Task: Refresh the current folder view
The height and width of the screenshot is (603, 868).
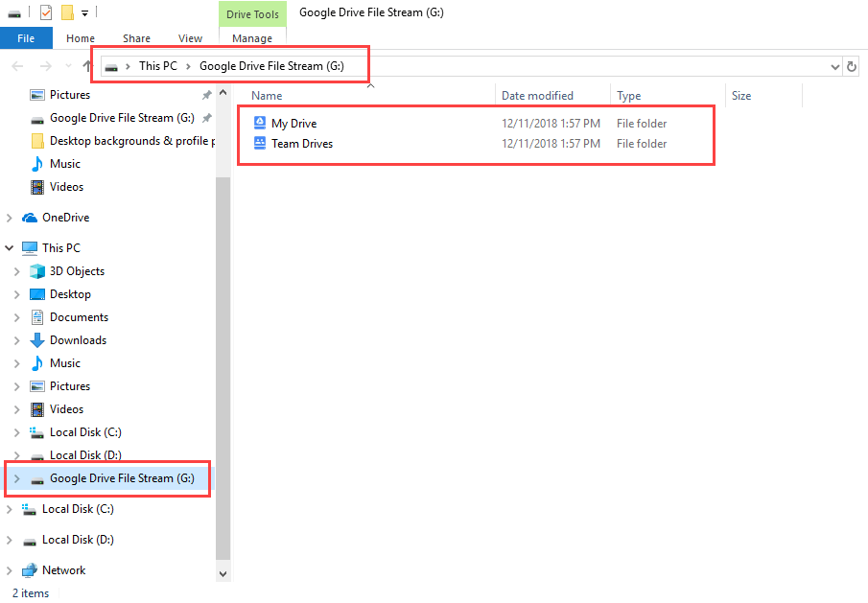Action: [x=852, y=66]
